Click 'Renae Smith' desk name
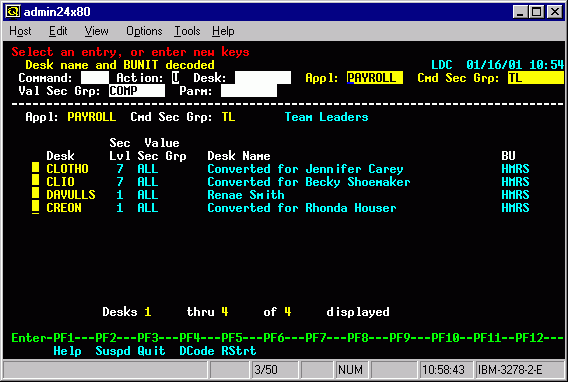This screenshot has width=568, height=382. coord(246,195)
